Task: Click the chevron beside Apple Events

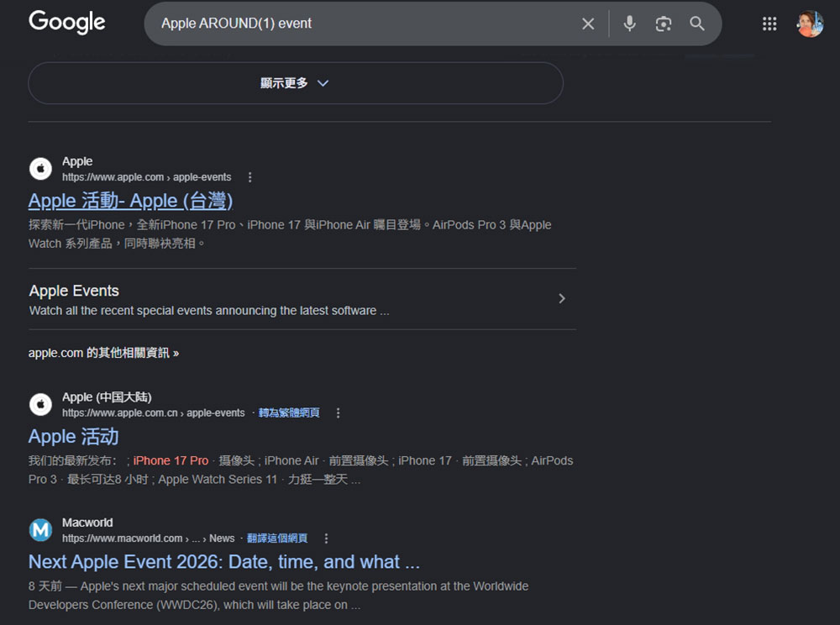Action: [x=561, y=299]
